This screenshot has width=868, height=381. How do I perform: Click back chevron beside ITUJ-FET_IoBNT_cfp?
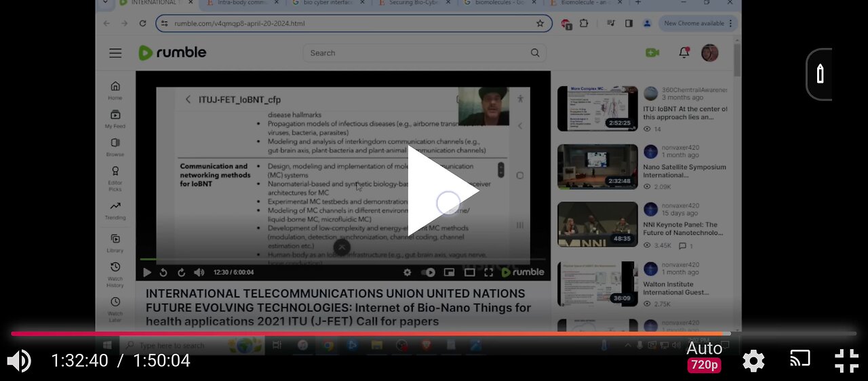point(188,100)
